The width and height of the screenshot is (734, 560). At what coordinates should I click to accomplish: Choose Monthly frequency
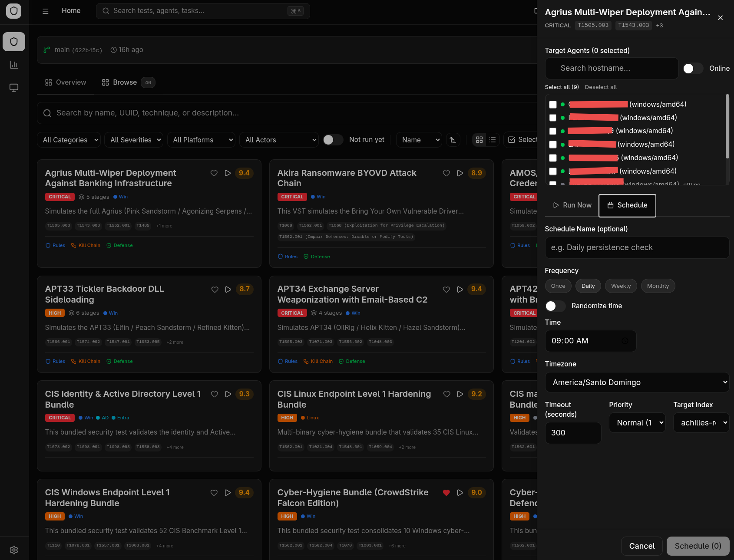tap(658, 286)
